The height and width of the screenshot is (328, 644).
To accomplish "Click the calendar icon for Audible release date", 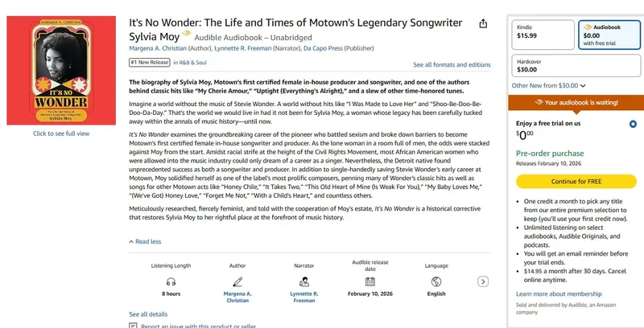I will pyautogui.click(x=370, y=281).
